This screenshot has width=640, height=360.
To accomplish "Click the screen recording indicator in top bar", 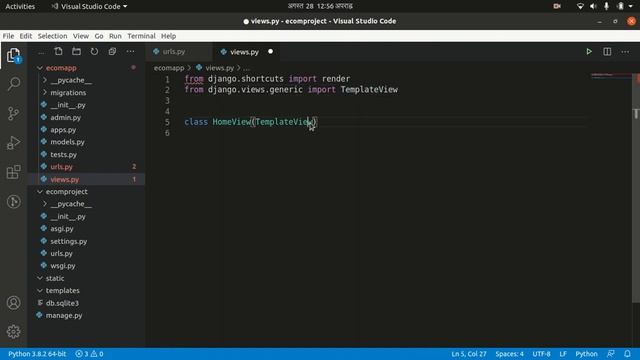I will click(x=557, y=6).
